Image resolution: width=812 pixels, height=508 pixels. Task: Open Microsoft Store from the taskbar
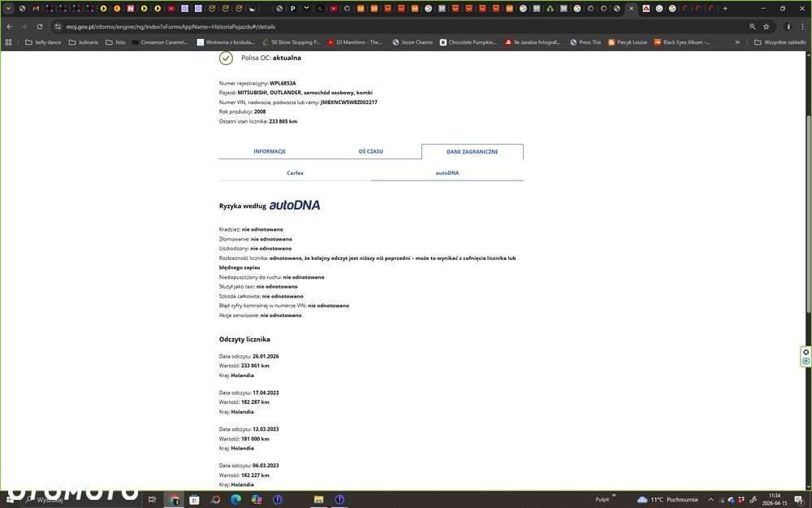194,500
